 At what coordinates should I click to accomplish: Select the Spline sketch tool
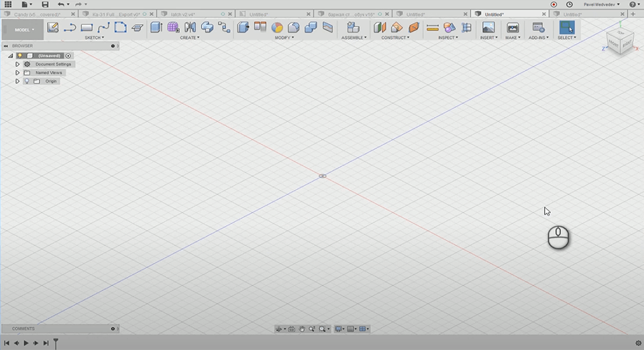pos(103,27)
